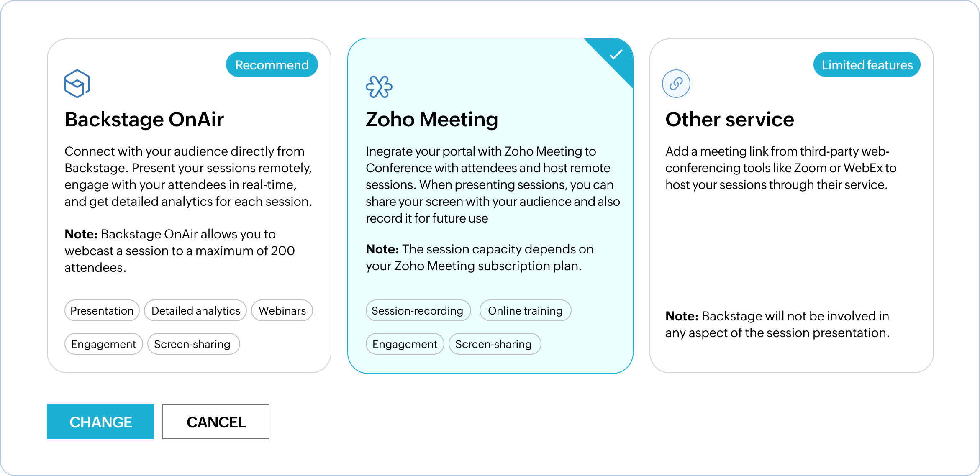Click the Online training tag
This screenshot has width=980, height=476.
(525, 311)
